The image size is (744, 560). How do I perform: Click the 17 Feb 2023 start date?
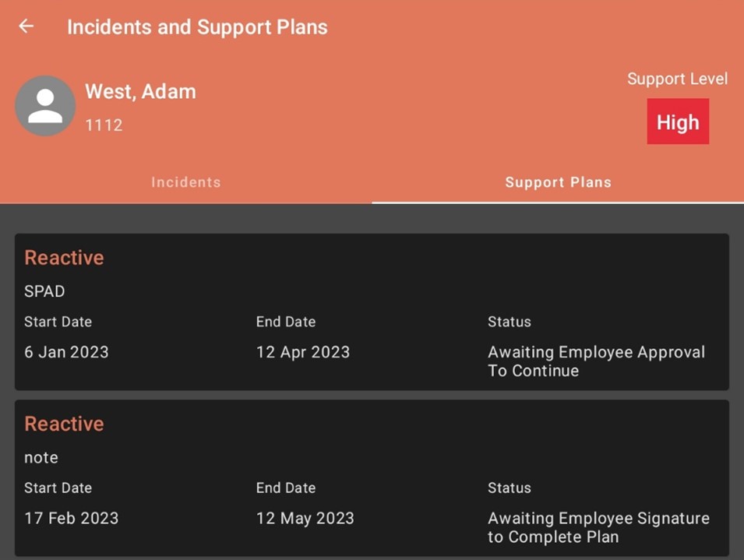click(72, 518)
